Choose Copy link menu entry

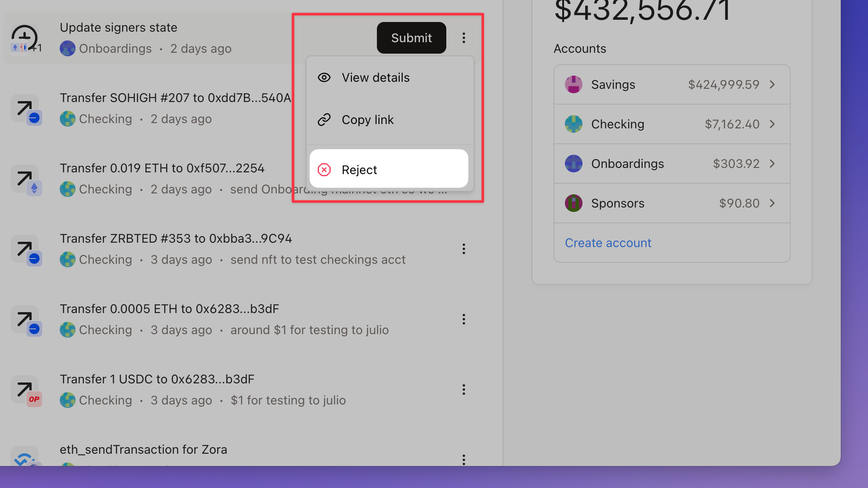[x=368, y=120]
